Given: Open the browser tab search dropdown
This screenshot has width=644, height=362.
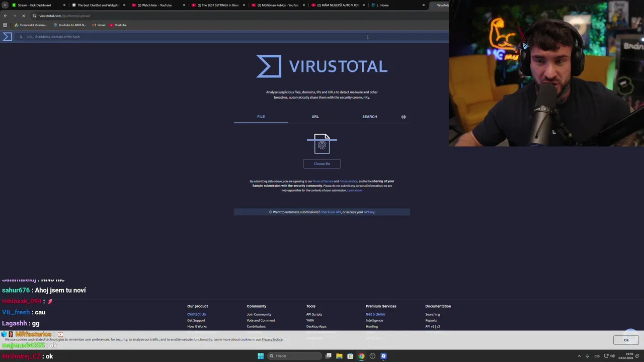Looking at the screenshot, I should coord(5,5).
